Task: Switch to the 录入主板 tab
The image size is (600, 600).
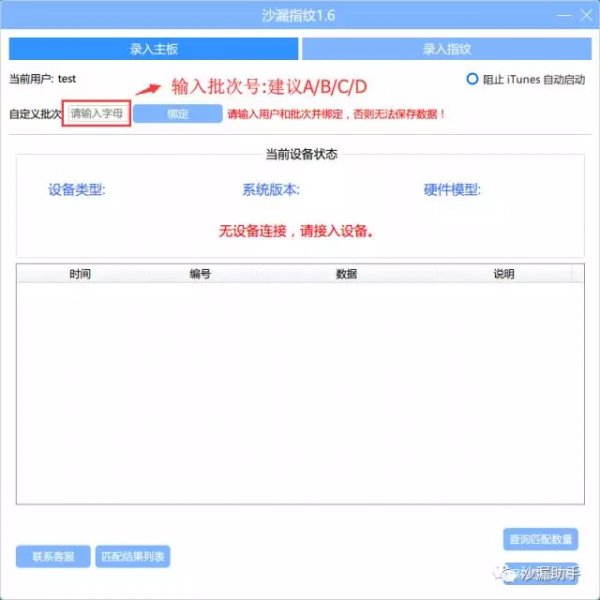Action: click(x=153, y=49)
